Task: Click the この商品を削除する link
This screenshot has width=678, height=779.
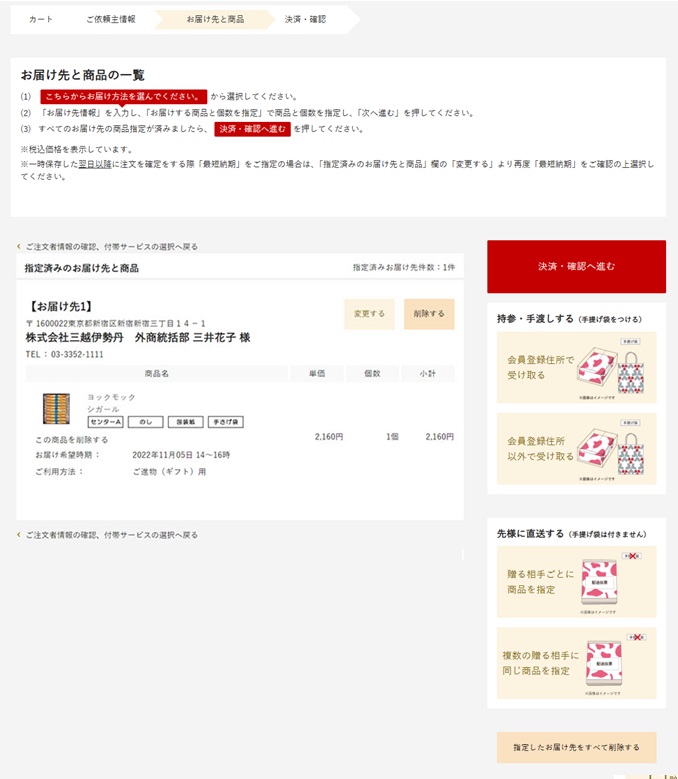Action: pos(72,440)
